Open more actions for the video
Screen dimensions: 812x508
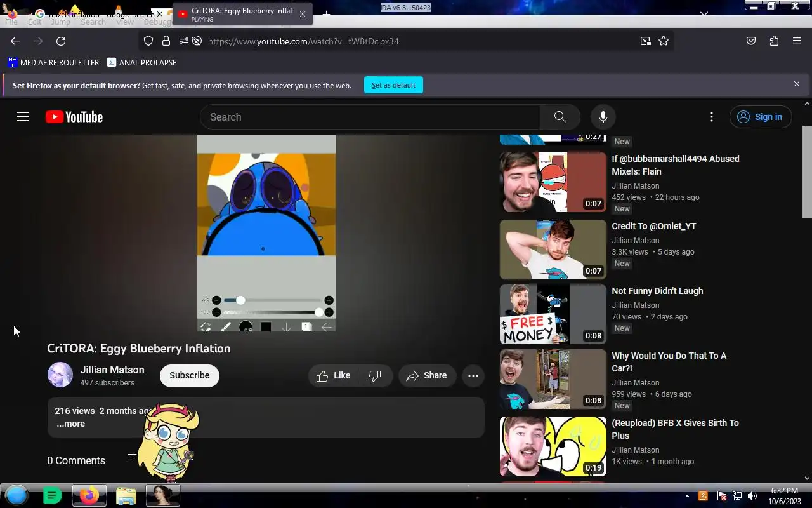pyautogui.click(x=473, y=376)
